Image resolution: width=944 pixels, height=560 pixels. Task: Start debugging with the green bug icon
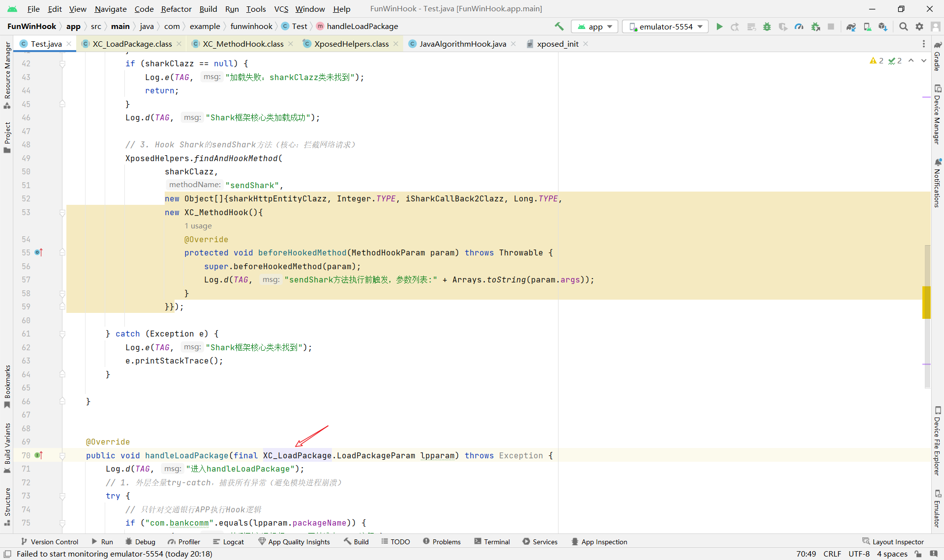pyautogui.click(x=767, y=27)
